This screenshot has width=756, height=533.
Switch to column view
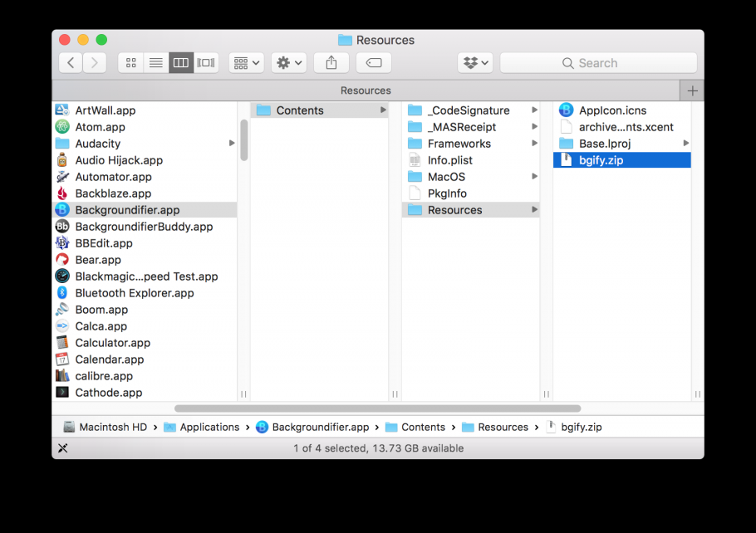click(181, 62)
